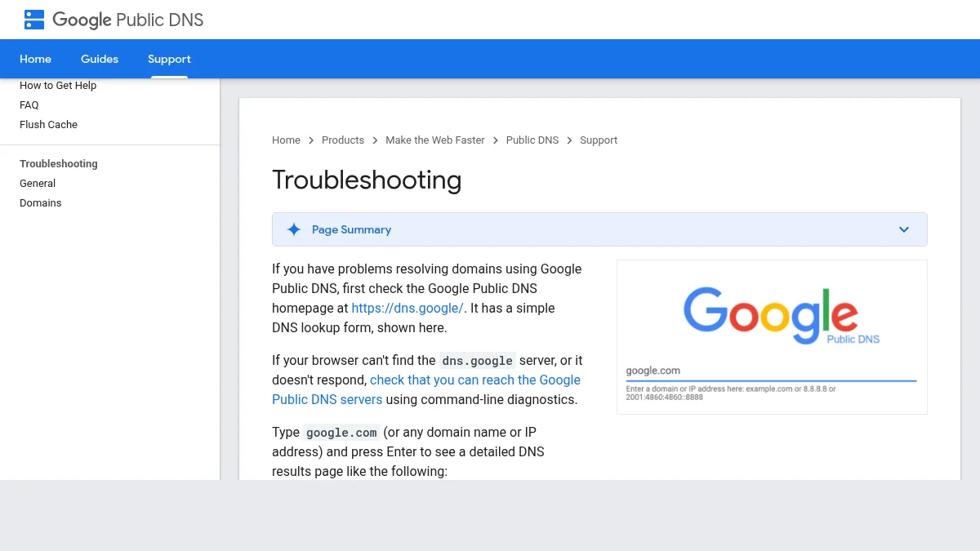Click breadcrumb chevron between Products and Make the Web Faster
980x551 pixels.
pyautogui.click(x=375, y=140)
